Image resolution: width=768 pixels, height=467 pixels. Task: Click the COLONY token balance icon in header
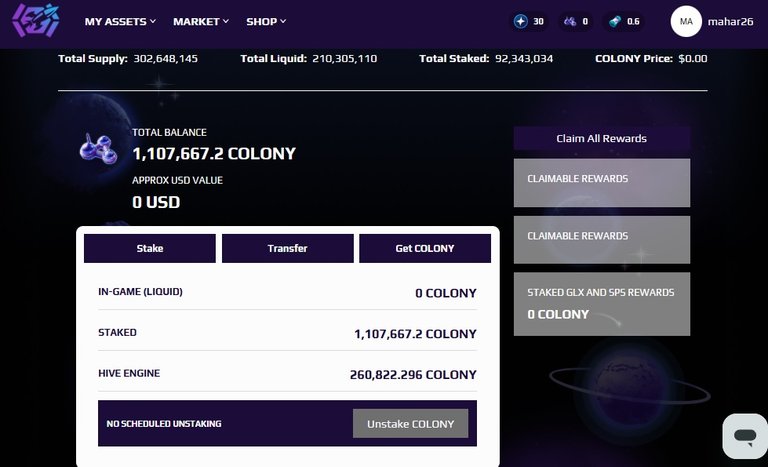point(570,22)
